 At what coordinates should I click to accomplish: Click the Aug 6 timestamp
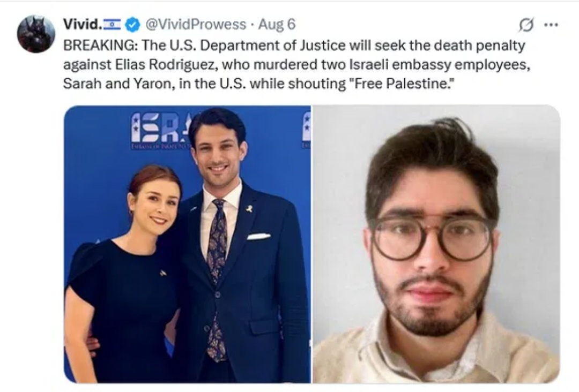point(277,24)
